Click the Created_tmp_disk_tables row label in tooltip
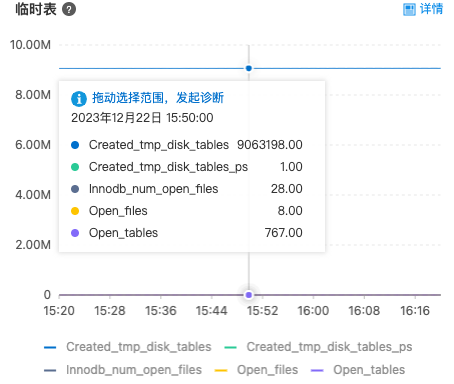 pyautogui.click(x=159, y=145)
